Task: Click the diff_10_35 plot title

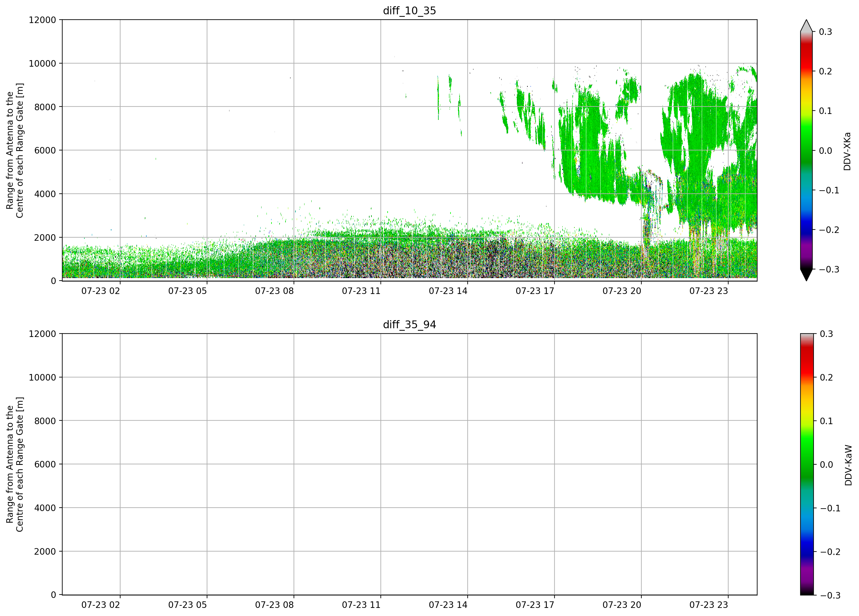Action: point(409,11)
